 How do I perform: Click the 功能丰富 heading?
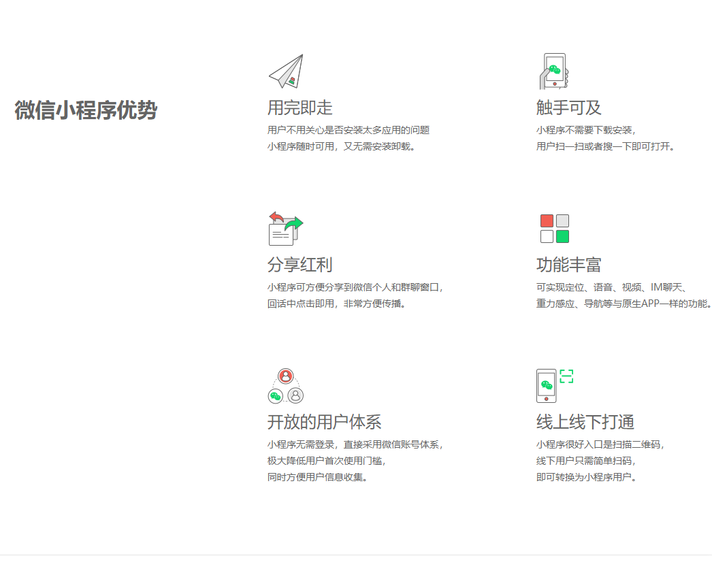tap(568, 265)
